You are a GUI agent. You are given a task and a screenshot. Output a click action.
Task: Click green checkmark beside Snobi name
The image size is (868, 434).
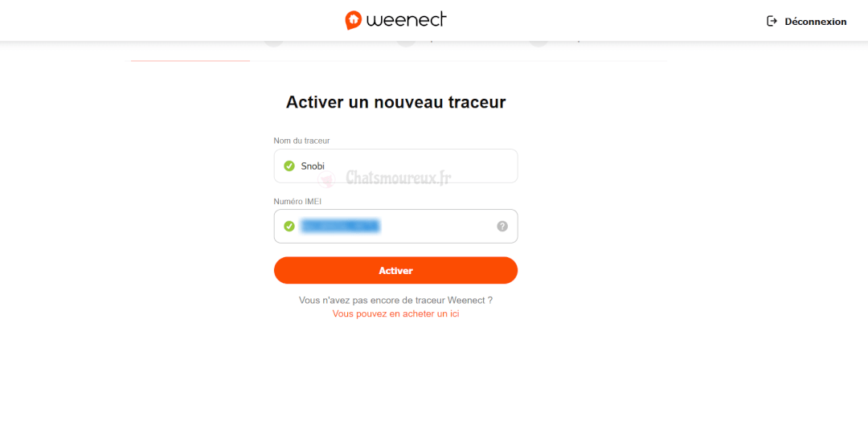pos(289,166)
